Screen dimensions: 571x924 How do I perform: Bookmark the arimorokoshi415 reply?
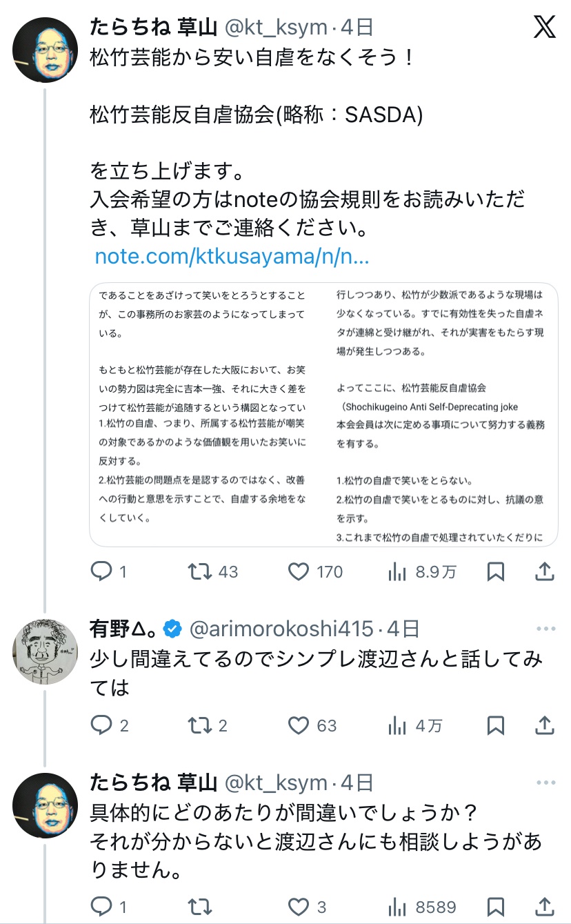coord(496,725)
